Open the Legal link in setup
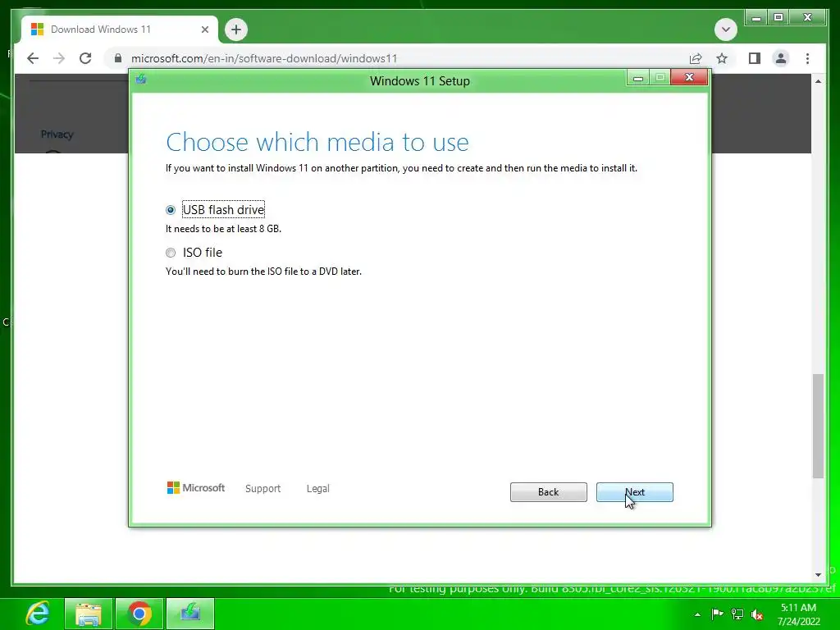This screenshot has width=840, height=630. tap(317, 489)
